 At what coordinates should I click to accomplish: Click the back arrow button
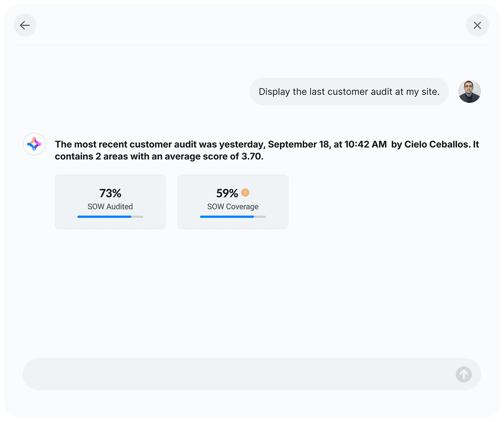pyautogui.click(x=25, y=25)
